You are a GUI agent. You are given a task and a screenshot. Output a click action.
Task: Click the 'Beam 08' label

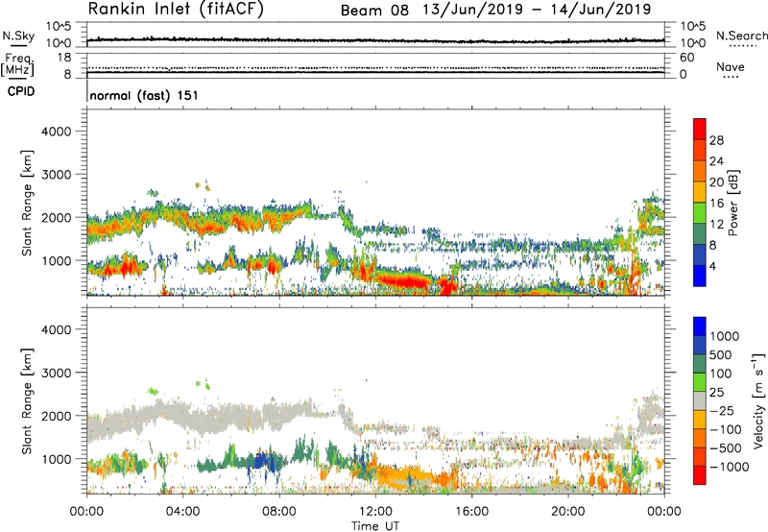374,11
